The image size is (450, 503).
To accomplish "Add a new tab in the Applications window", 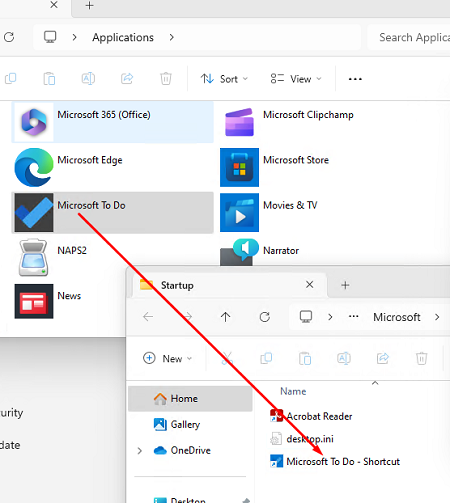I will point(89,5).
